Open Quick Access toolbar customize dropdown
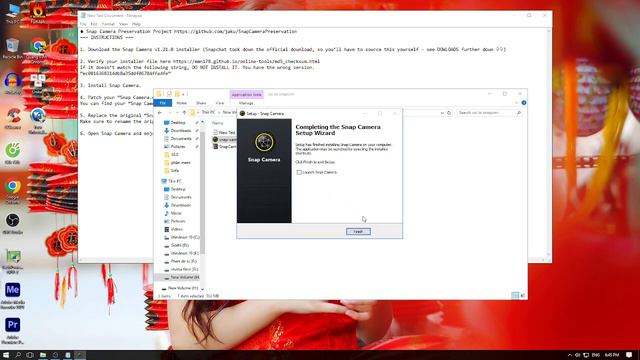 tap(183, 94)
